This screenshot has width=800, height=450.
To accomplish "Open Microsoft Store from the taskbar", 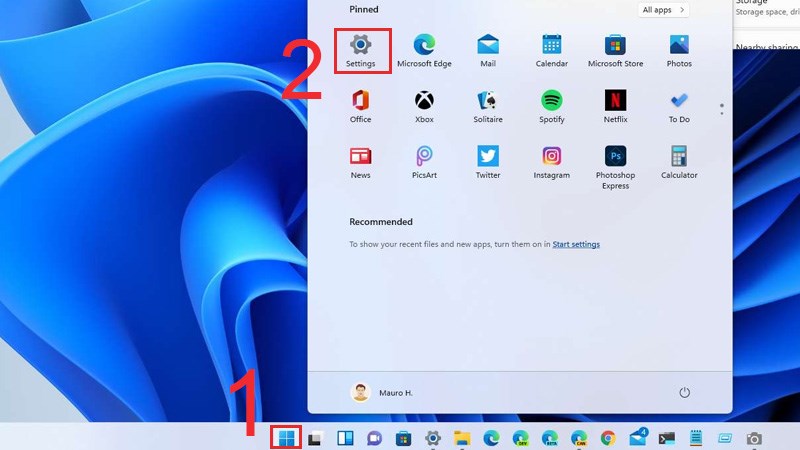I will point(403,438).
